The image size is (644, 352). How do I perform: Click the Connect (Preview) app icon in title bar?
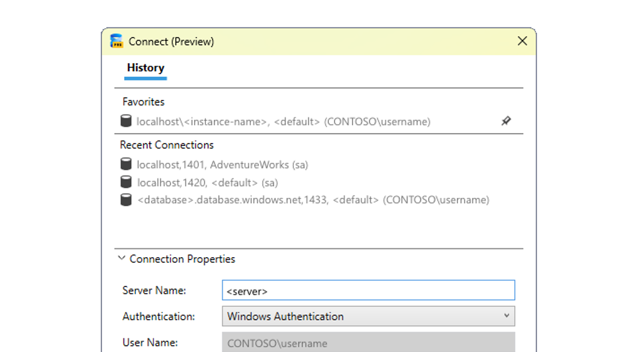[117, 41]
